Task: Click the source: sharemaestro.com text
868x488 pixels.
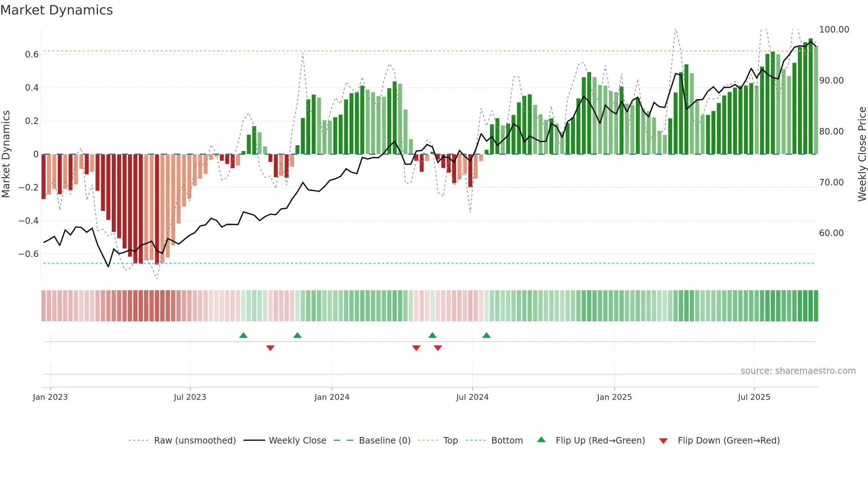Action: pyautogui.click(x=798, y=371)
